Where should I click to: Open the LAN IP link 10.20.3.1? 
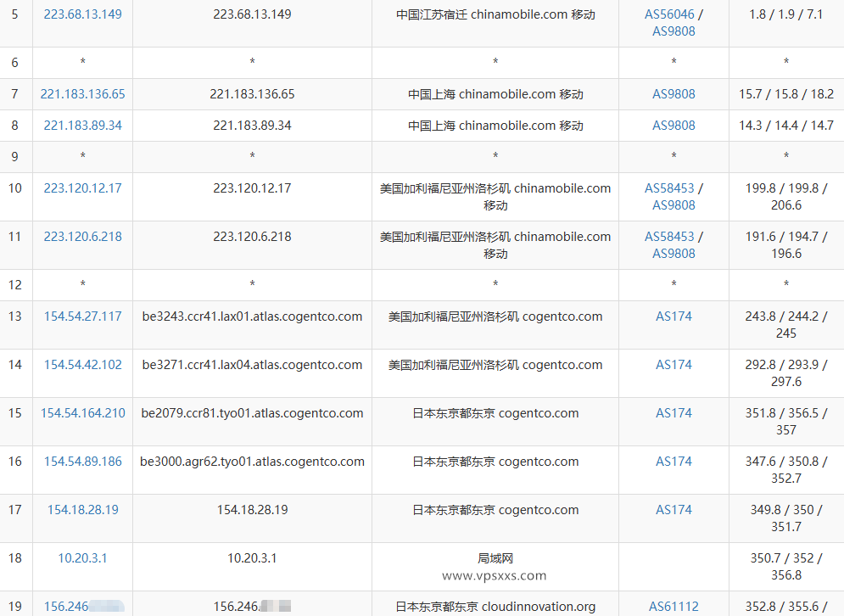[82, 558]
